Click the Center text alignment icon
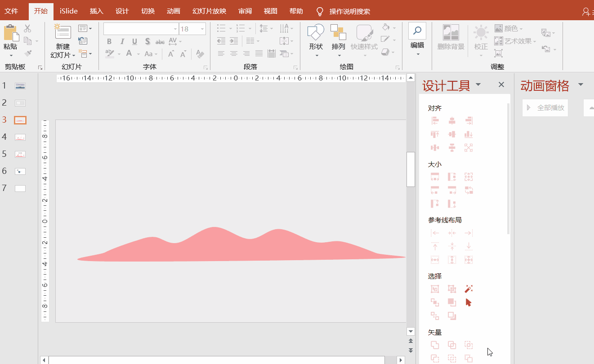 [233, 53]
